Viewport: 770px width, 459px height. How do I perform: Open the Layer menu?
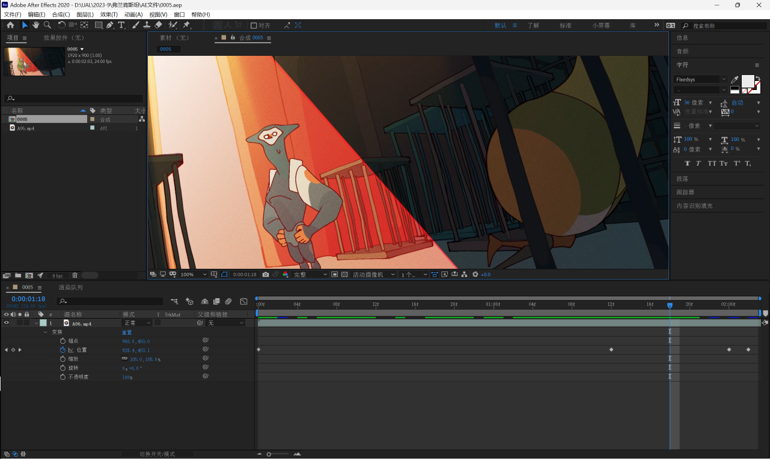coord(85,15)
